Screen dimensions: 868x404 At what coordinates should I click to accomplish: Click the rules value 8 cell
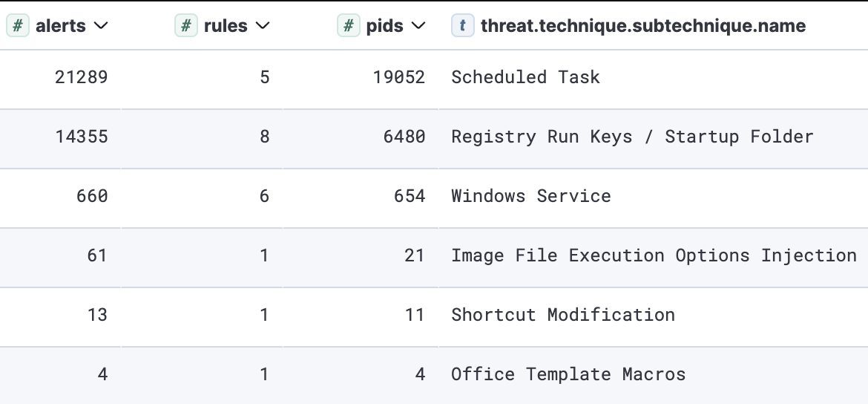point(265,137)
